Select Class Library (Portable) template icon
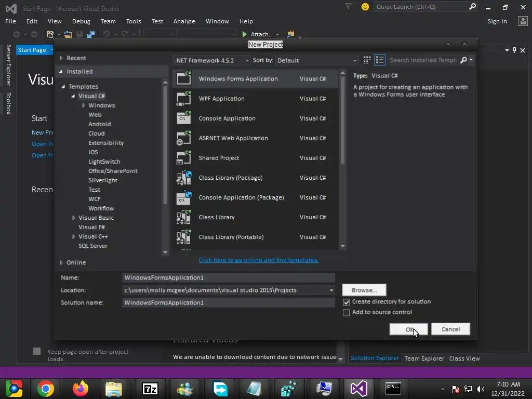Screen dimensions: 532x399 pos(184,237)
